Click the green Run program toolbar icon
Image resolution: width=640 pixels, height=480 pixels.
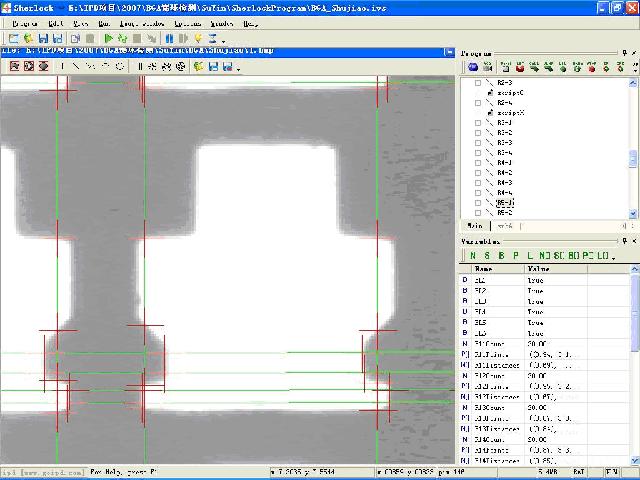108,38
